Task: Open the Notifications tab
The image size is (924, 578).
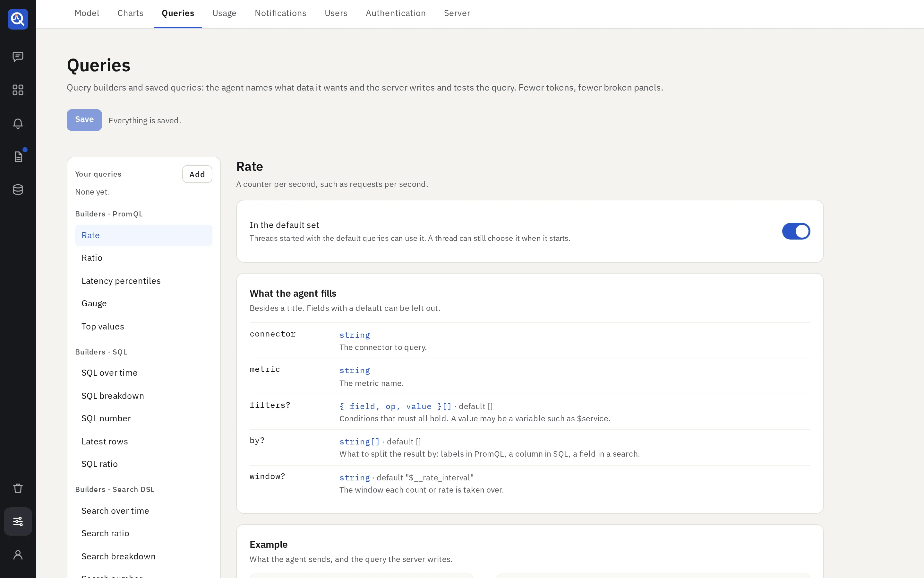Action: click(x=280, y=13)
